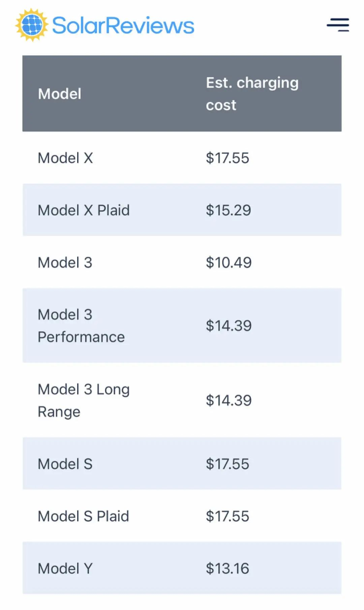Click the Model Y row label
Viewport: 364px width, 610px height.
click(x=65, y=569)
